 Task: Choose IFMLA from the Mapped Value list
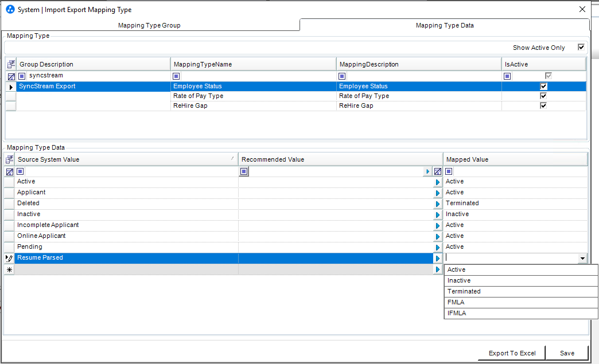tap(521, 313)
